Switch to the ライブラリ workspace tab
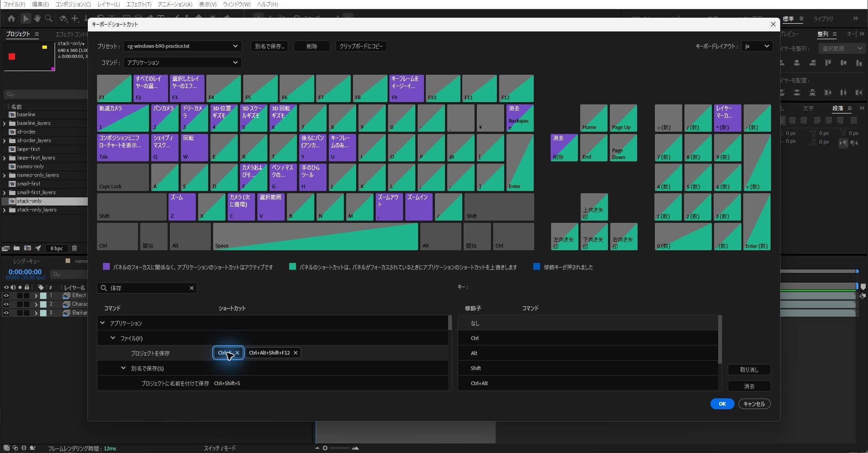This screenshot has width=868, height=453. (x=823, y=19)
